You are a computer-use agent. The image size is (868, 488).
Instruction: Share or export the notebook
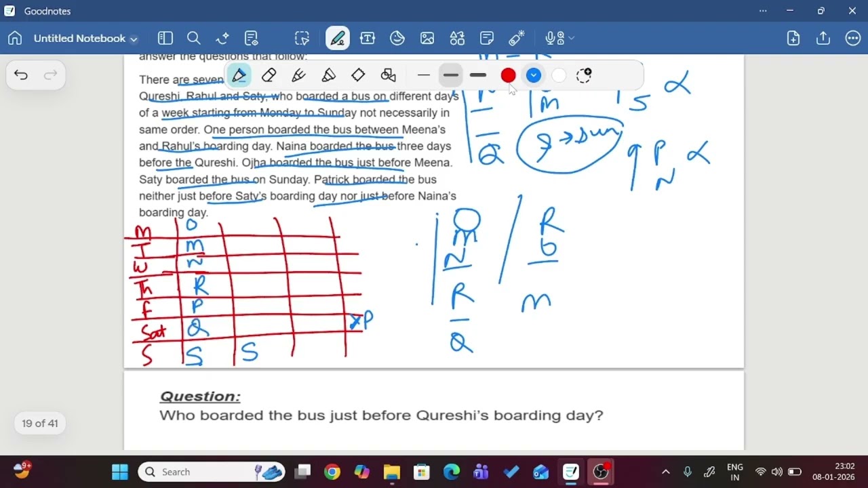click(x=823, y=39)
